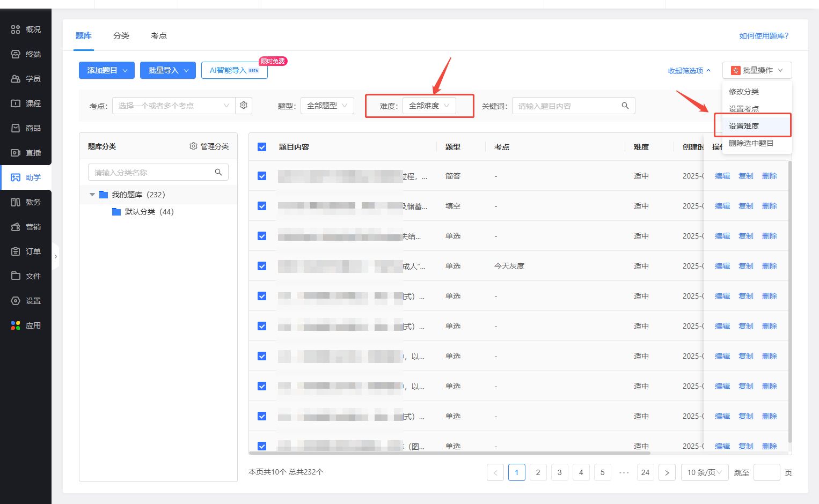Uncheck the select-all checkbox in table header
Viewport: 819px width, 504px height.
(262, 147)
